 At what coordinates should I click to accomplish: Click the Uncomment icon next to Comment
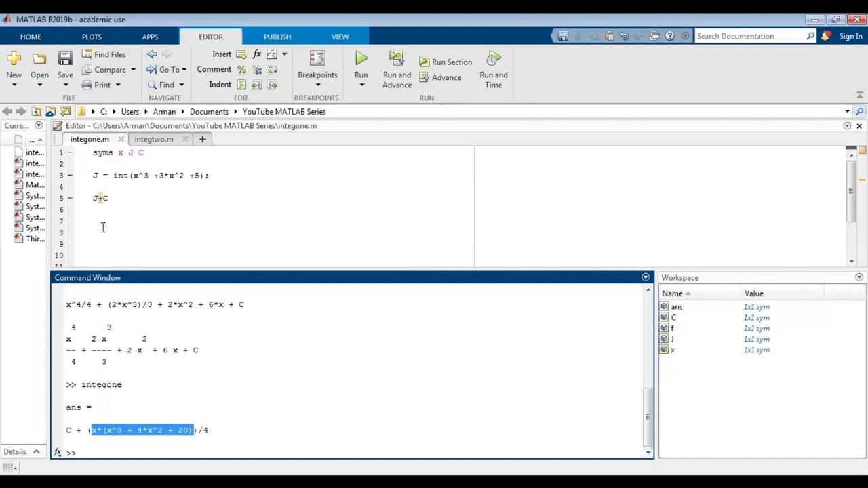(257, 70)
